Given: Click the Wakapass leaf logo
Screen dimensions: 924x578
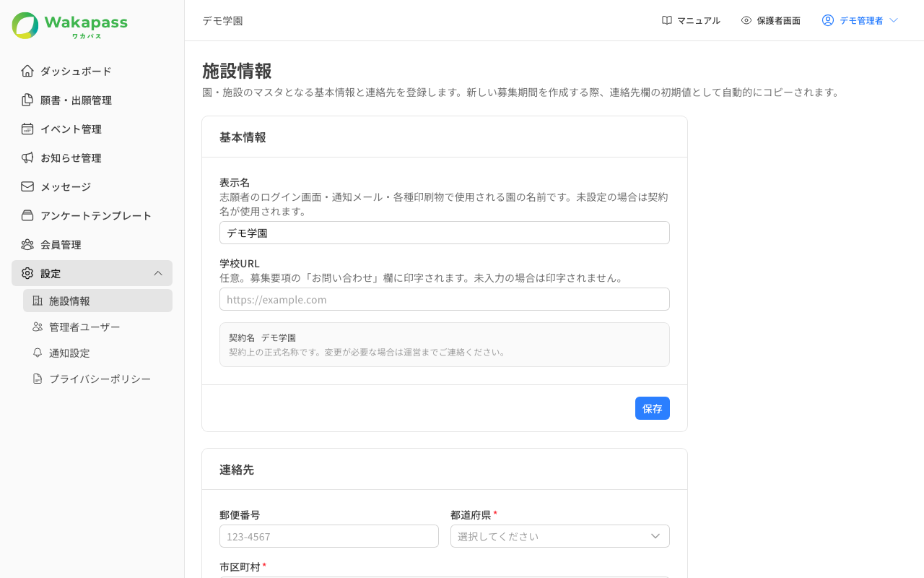Looking at the screenshot, I should pos(25,25).
